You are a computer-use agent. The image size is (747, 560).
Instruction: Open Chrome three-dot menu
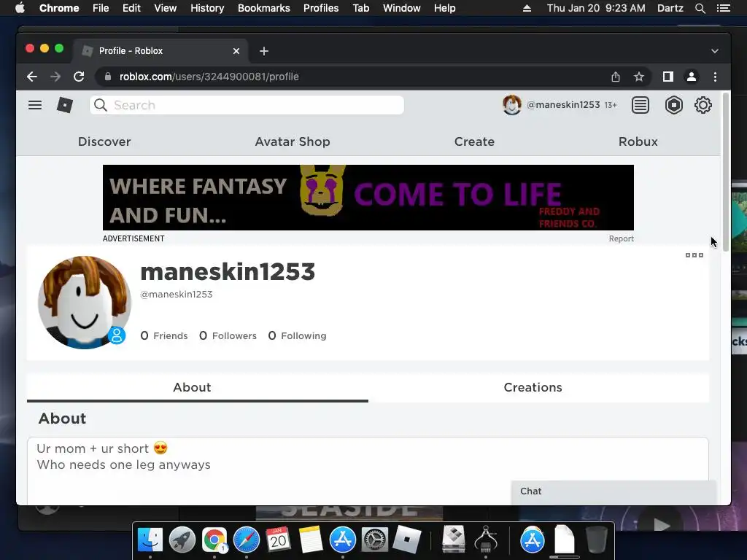[x=715, y=77]
